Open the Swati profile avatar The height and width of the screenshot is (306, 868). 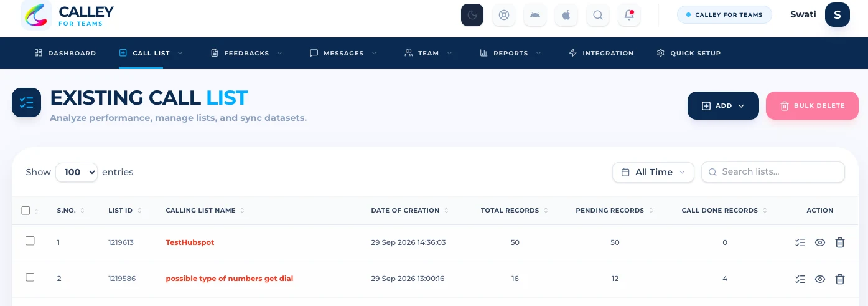click(x=838, y=15)
